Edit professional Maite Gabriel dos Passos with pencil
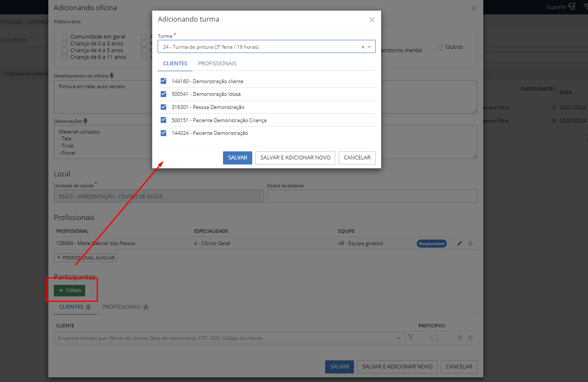 pos(460,243)
